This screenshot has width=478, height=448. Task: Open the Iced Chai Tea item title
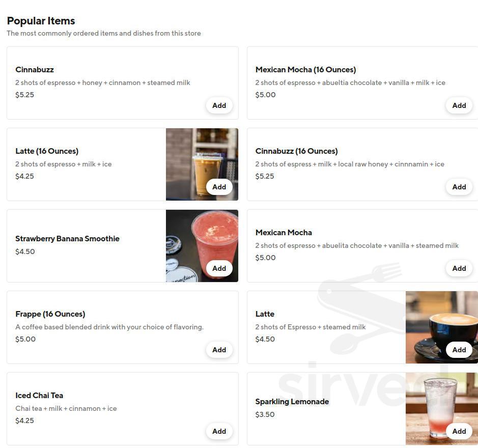point(39,395)
